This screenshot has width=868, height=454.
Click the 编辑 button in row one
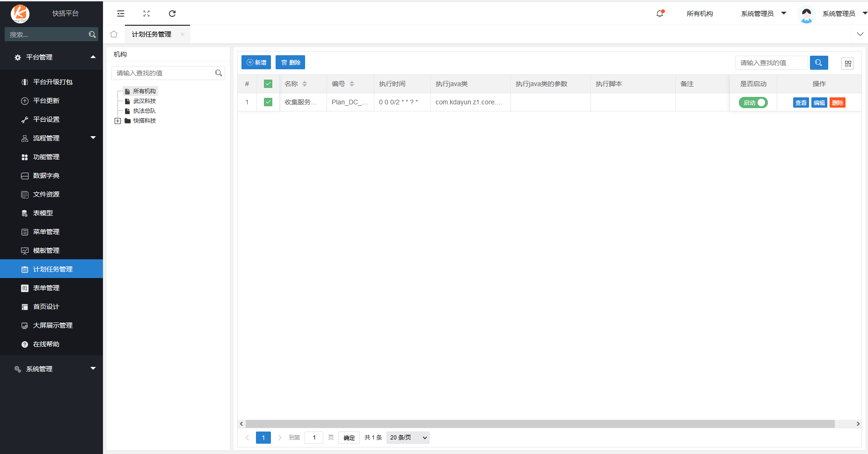click(x=819, y=103)
